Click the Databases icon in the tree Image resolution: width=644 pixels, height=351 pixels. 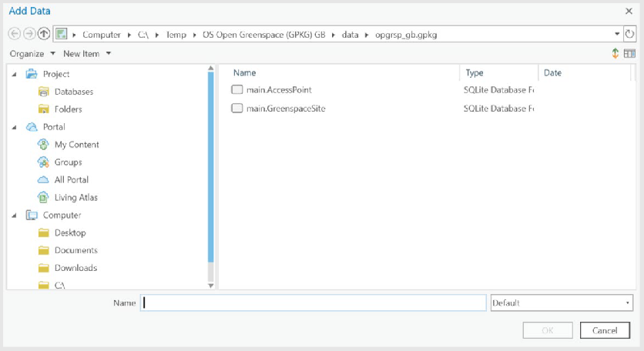[44, 92]
